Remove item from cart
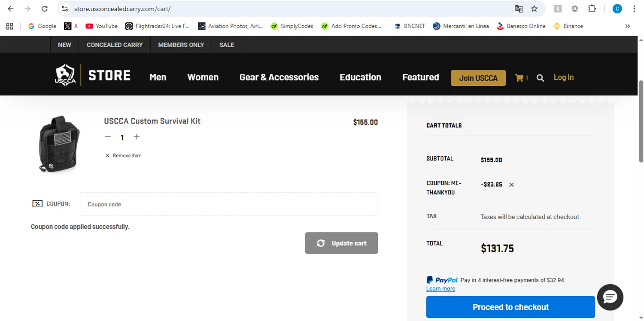This screenshot has height=321, width=644. point(124,155)
